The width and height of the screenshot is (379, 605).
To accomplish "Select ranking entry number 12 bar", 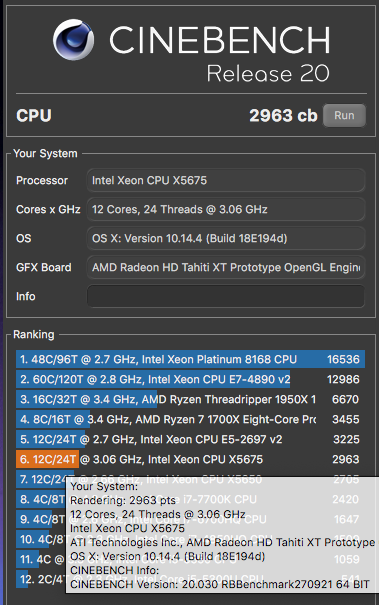I will (41, 580).
